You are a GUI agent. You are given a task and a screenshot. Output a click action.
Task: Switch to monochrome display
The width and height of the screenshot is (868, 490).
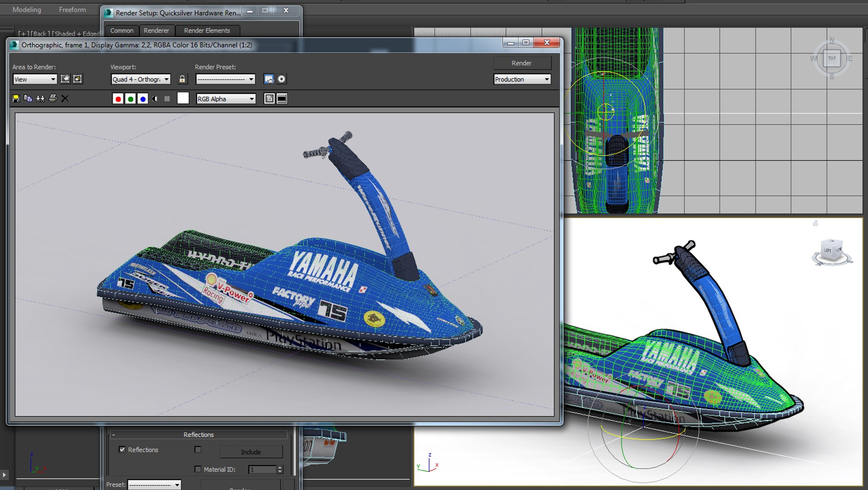click(167, 99)
